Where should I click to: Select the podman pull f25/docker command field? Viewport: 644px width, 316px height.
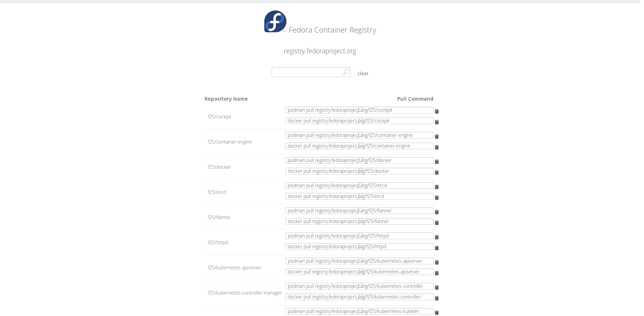tap(360, 160)
